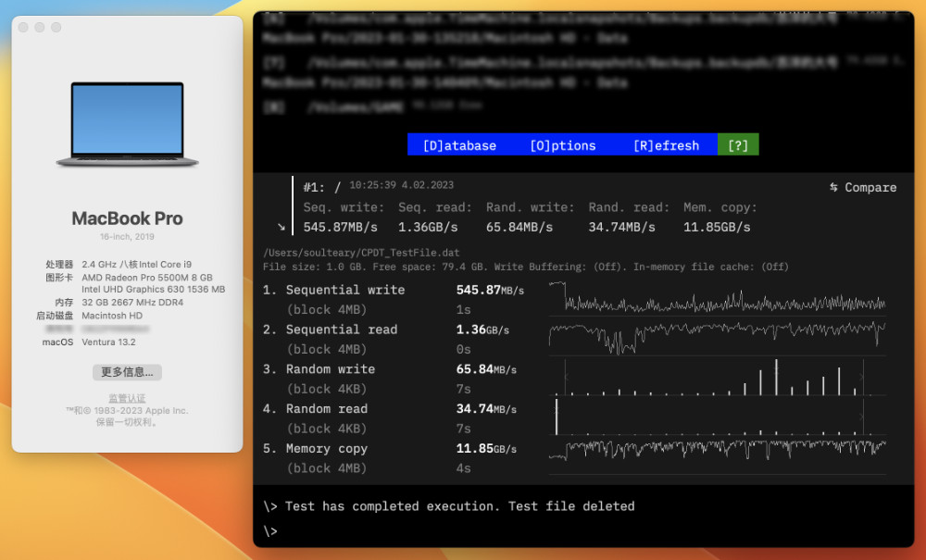
Task: Click the empty command prompt line
Action: click(x=270, y=531)
